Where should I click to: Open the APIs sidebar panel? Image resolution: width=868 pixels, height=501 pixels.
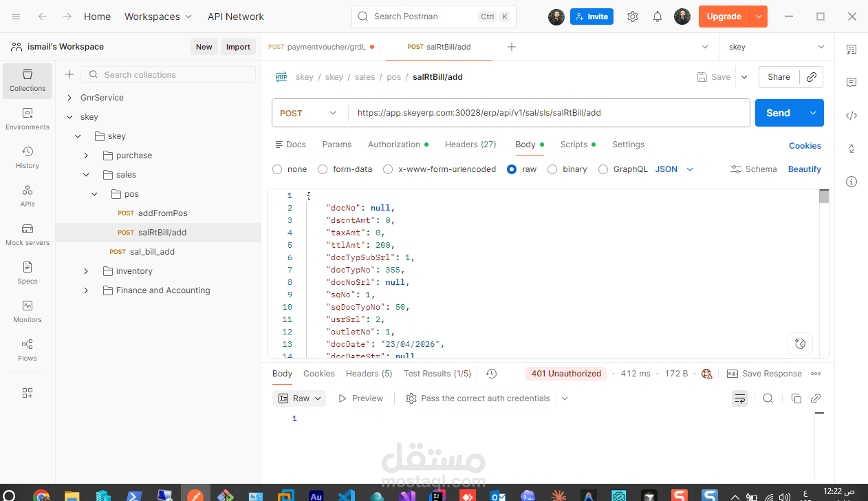(28, 196)
